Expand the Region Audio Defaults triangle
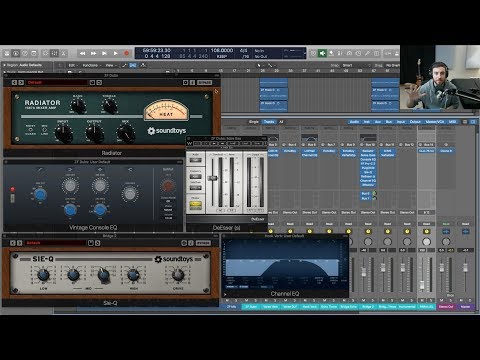This screenshot has height=360, width=480. [5, 65]
